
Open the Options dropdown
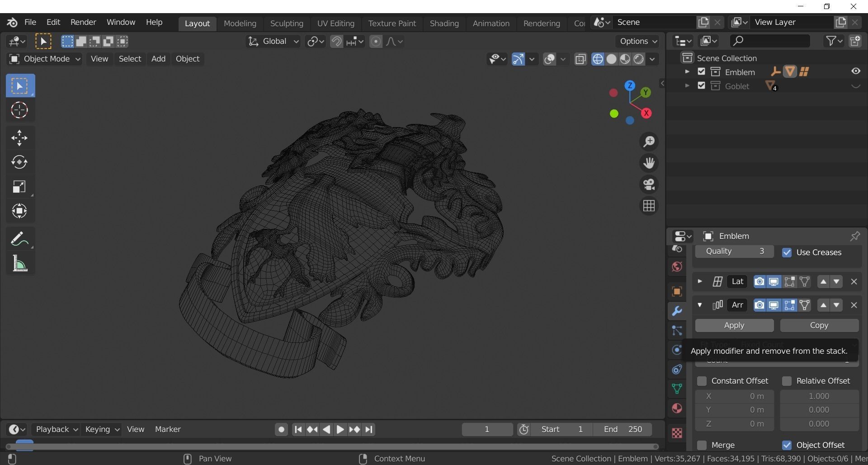point(638,41)
